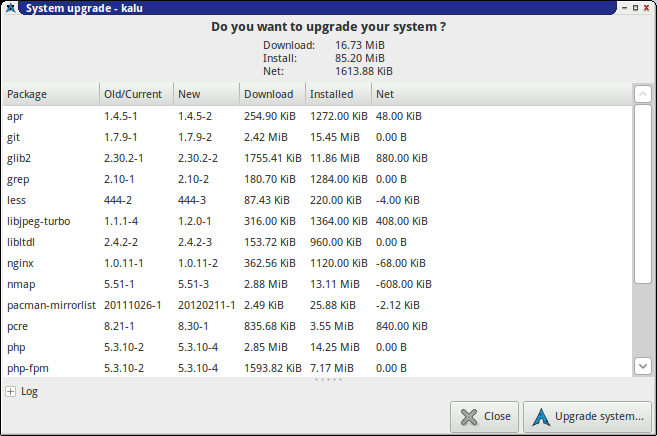Click new version 1.4.5-2 of apr
The width and height of the screenshot is (657, 436).
195,116
